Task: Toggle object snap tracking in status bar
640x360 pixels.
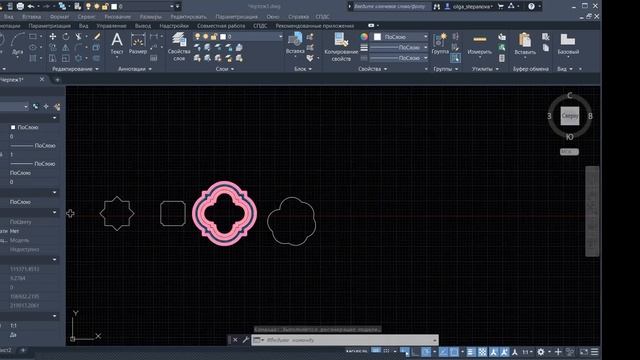Action: [443, 351]
